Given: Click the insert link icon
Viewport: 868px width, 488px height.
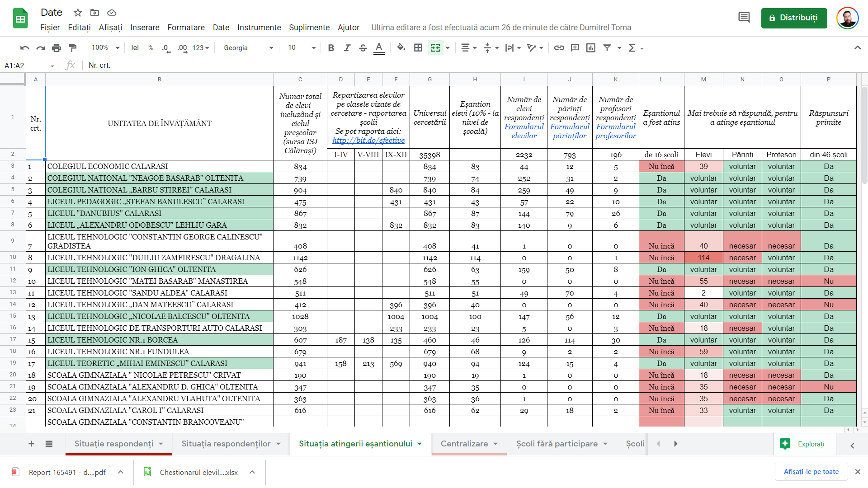Looking at the screenshot, I should 559,48.
